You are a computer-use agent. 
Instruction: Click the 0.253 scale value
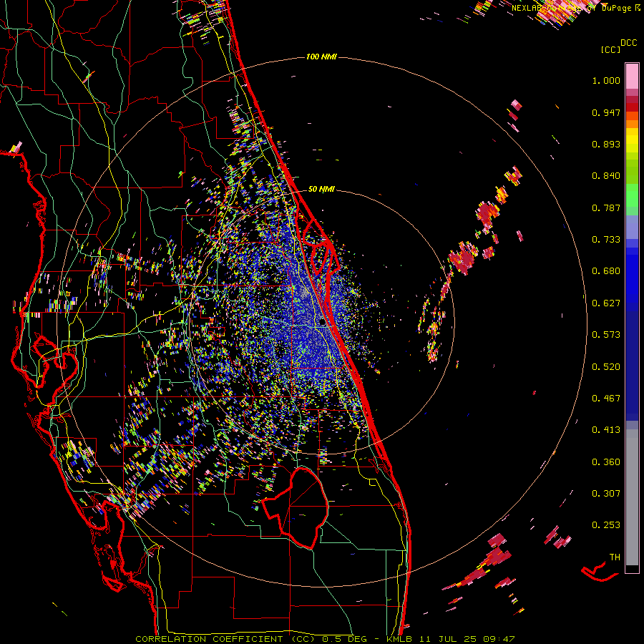point(606,525)
